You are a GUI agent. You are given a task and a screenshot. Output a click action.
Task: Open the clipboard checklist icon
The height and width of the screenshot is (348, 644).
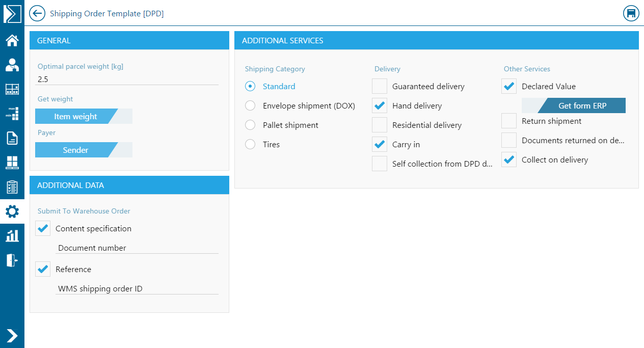coord(12,187)
